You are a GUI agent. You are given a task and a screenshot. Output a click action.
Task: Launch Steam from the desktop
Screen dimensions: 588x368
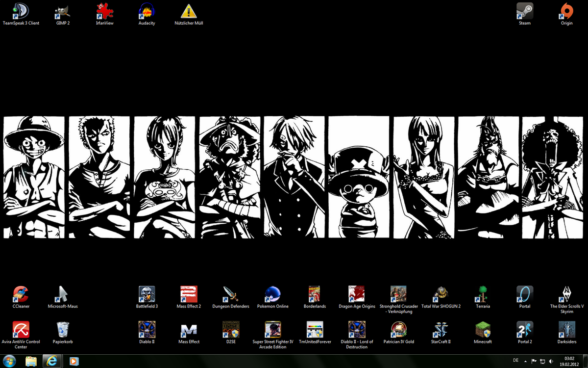tap(525, 14)
